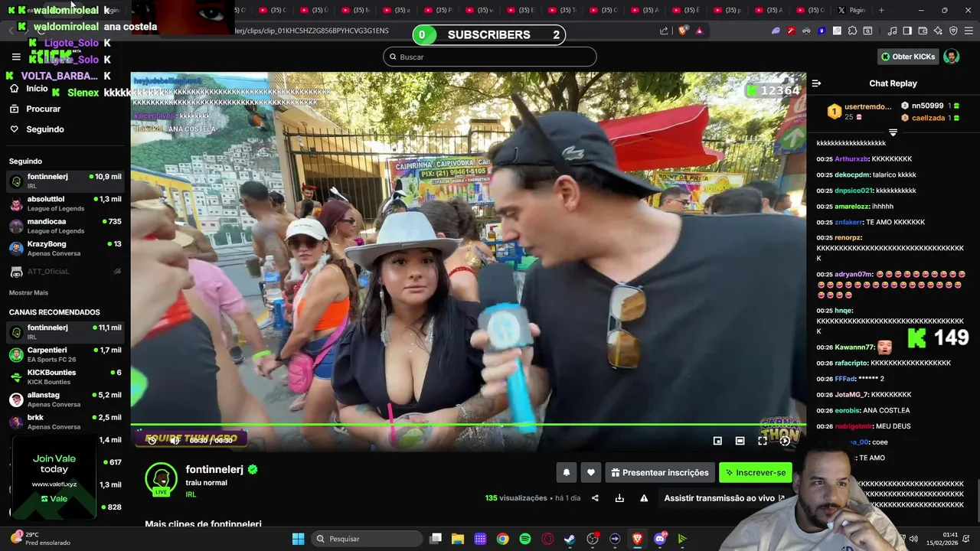Click chat user Kawannn77

[854, 347]
